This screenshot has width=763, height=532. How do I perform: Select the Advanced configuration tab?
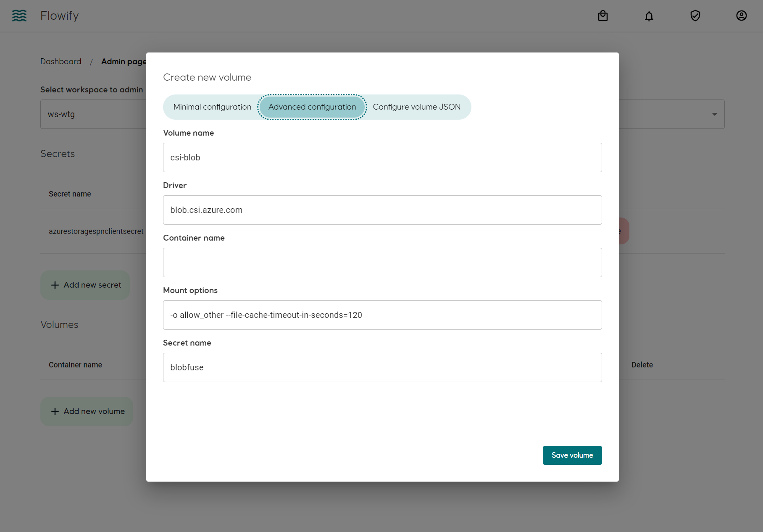[312, 107]
